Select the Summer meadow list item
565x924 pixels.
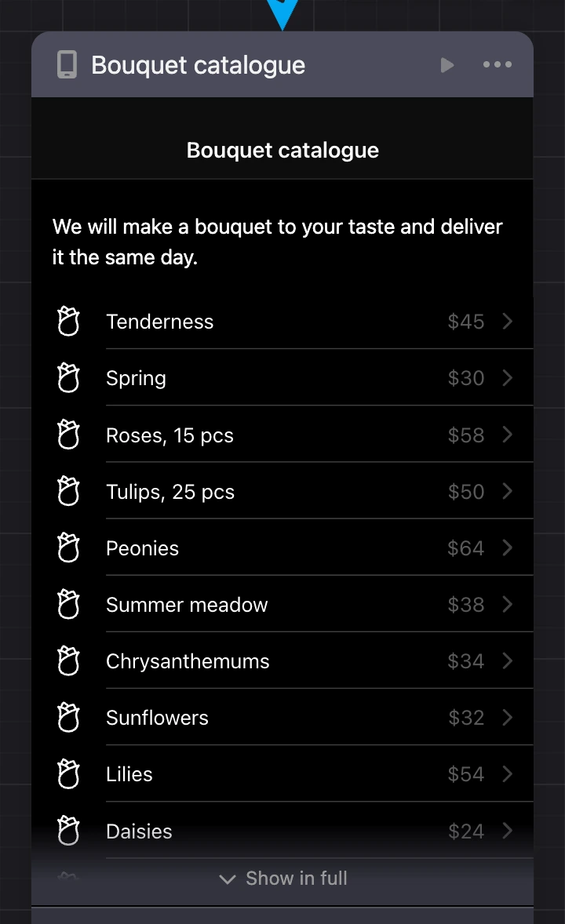point(282,605)
